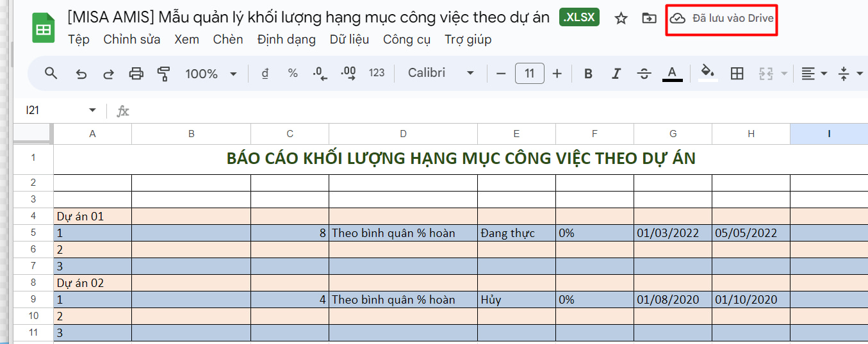Viewport: 868px width, 344px height.
Task: Toggle italic formatting
Action: (x=616, y=74)
